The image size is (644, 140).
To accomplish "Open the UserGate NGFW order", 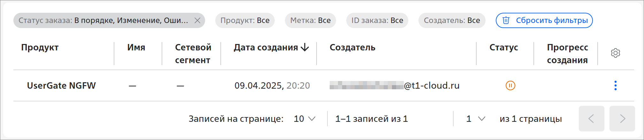I will [61, 85].
